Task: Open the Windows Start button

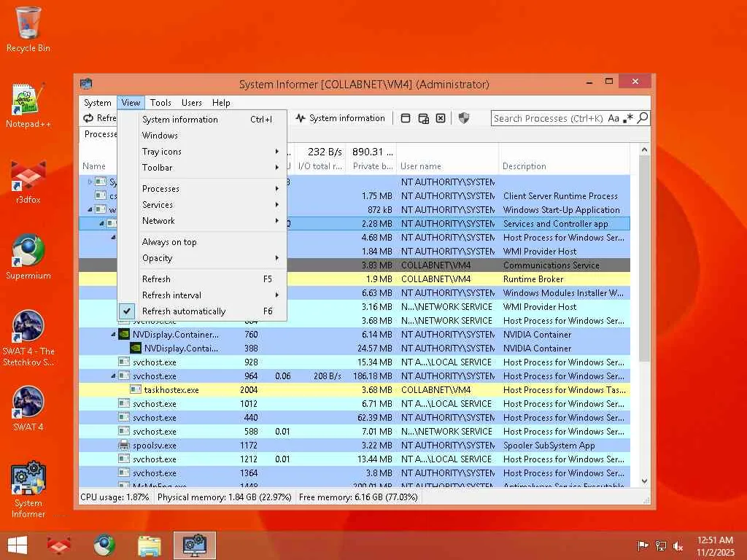Action: click(x=18, y=545)
